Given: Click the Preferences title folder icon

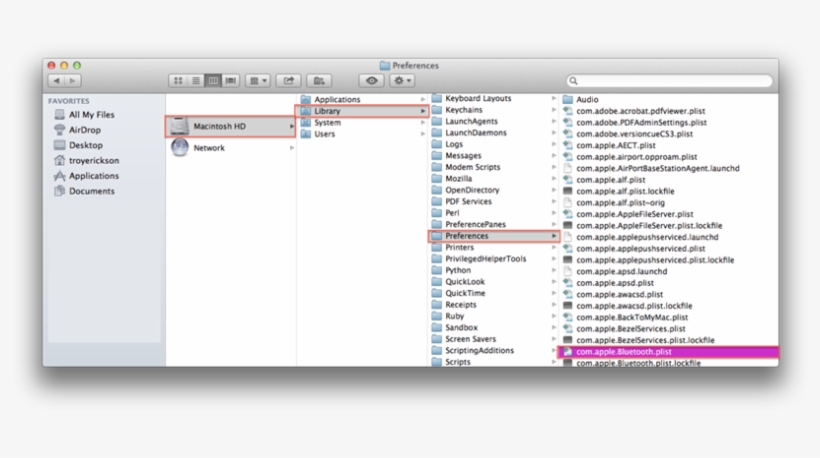Looking at the screenshot, I should [385, 65].
